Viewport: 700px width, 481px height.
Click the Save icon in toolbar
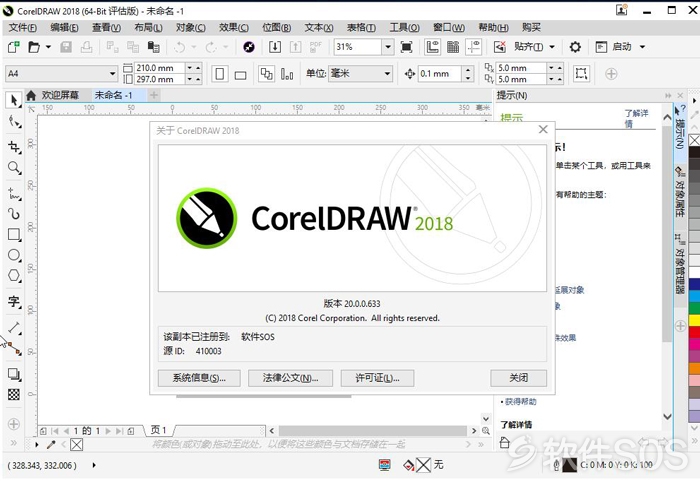click(66, 46)
